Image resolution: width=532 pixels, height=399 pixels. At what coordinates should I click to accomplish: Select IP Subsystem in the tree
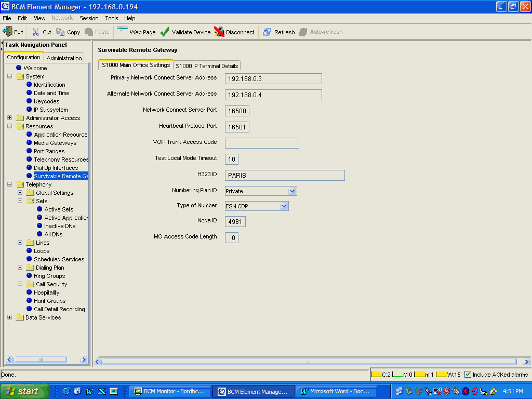[x=50, y=110]
